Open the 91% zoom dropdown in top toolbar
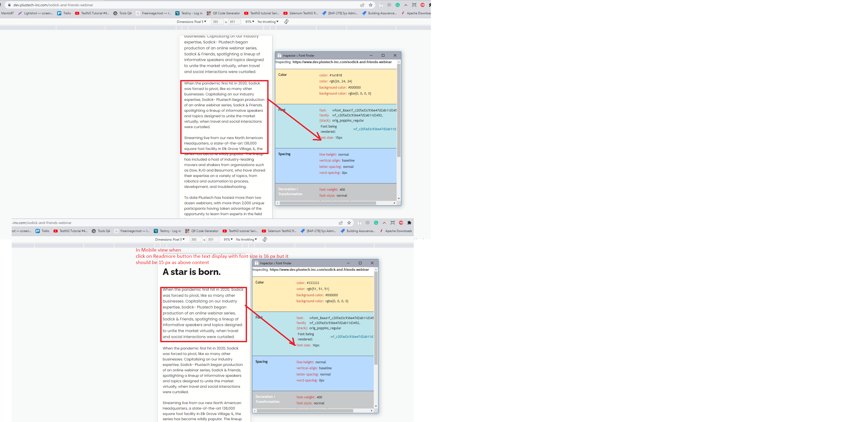 click(249, 22)
